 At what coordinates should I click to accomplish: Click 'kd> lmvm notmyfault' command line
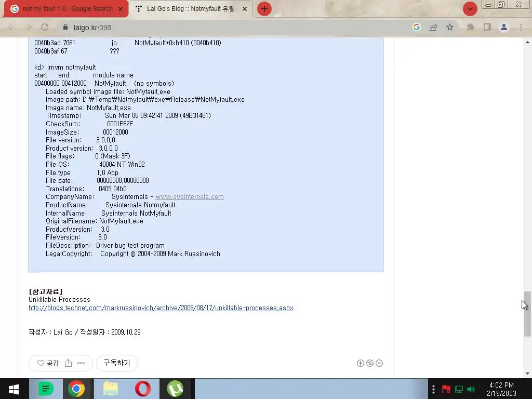pos(65,67)
